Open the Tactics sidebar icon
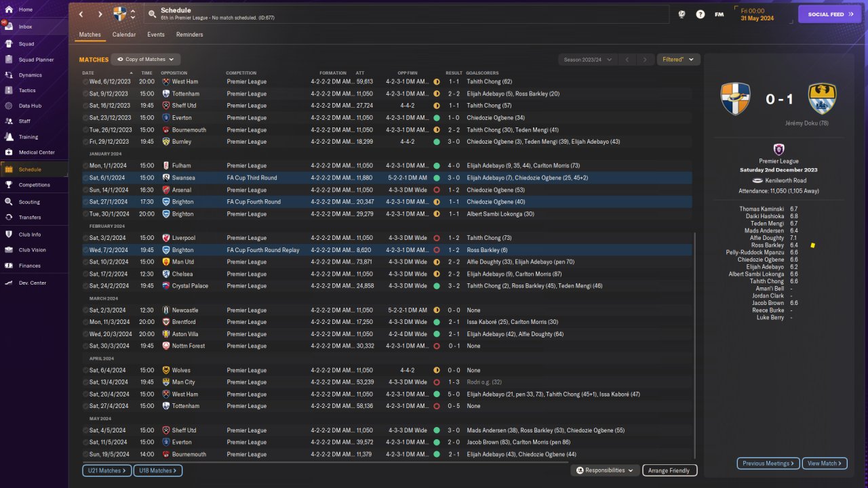Viewport: 868px width, 488px height. 9,90
